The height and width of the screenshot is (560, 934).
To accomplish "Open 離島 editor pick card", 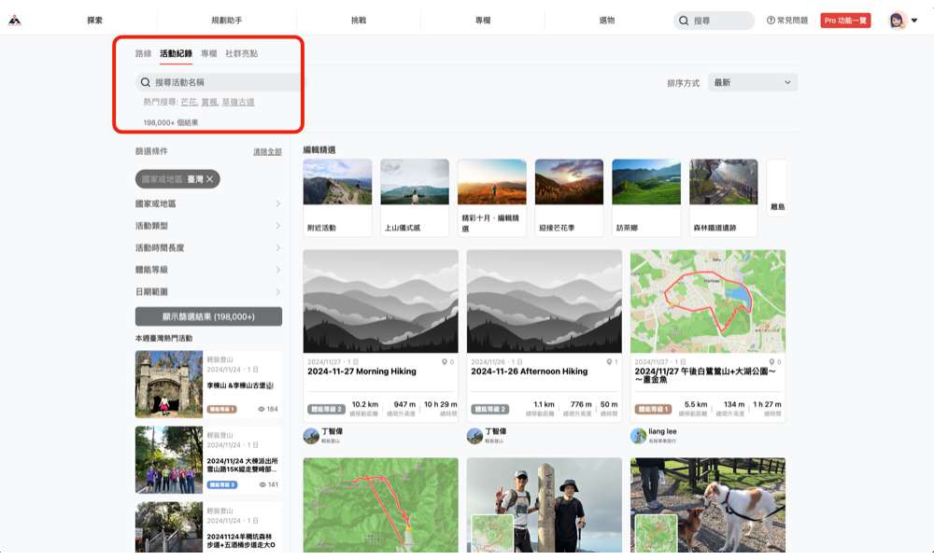I will (x=777, y=188).
